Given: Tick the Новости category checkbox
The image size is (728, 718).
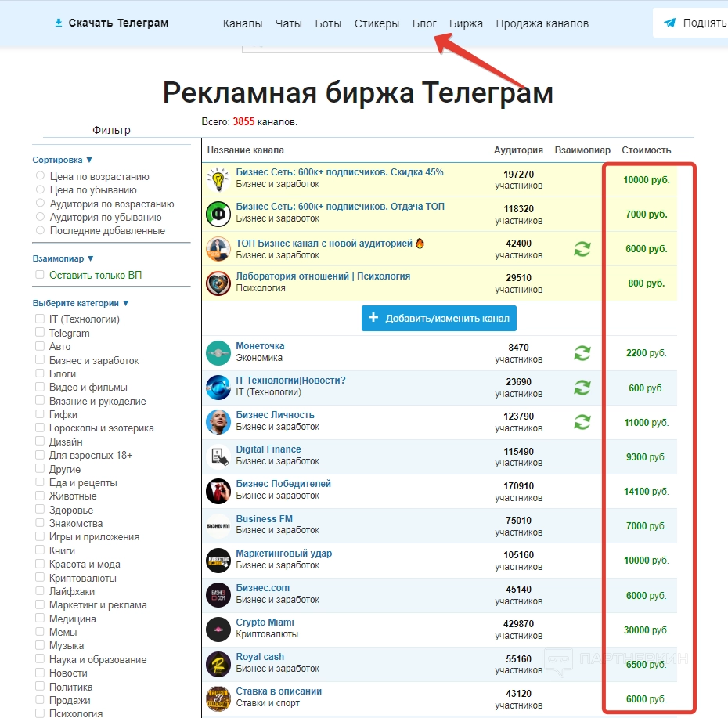Looking at the screenshot, I should (x=40, y=673).
